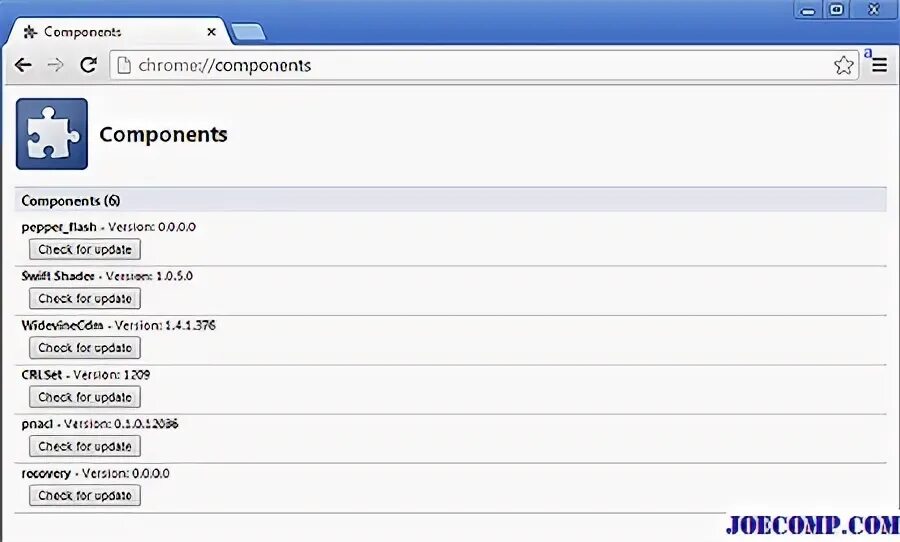Image resolution: width=900 pixels, height=542 pixels.
Task: Bookmark this page with star icon
Action: [x=843, y=65]
